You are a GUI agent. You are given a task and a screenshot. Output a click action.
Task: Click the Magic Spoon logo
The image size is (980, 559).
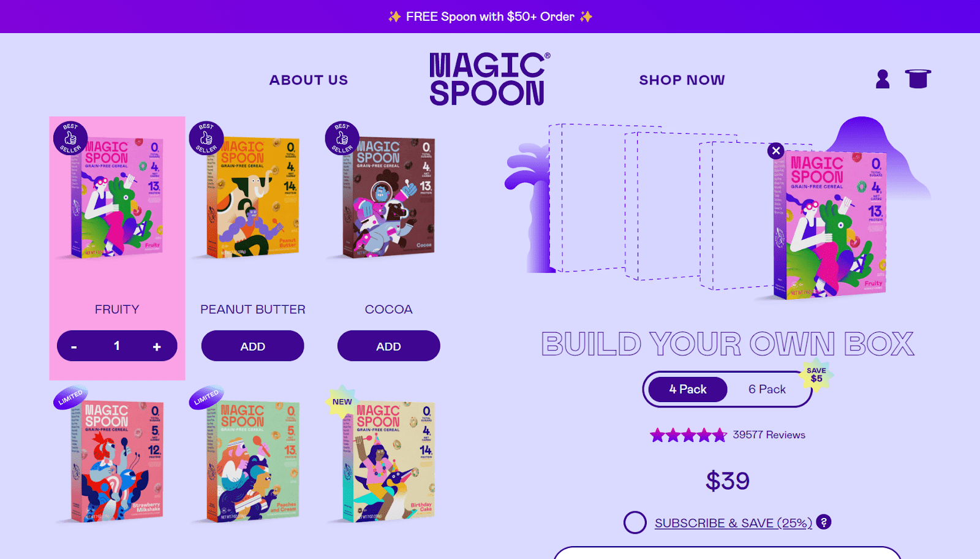pyautogui.click(x=489, y=79)
